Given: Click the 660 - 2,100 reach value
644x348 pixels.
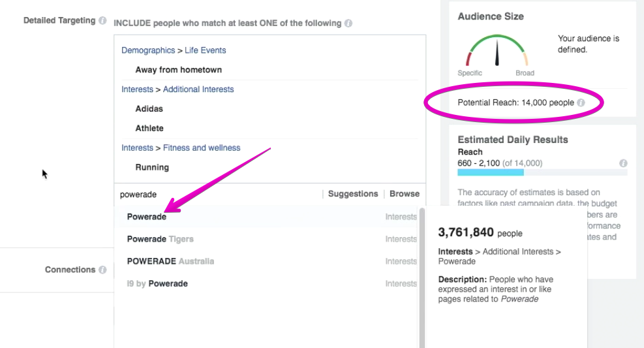Looking at the screenshot, I should tap(478, 163).
